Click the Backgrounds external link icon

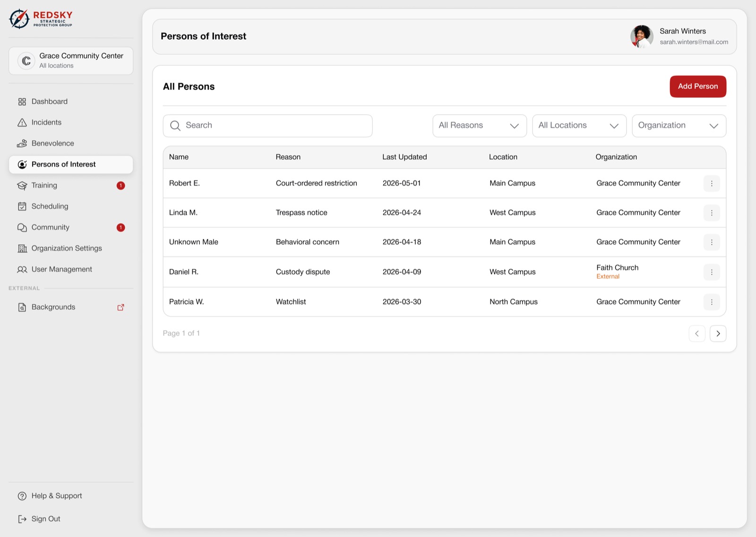tap(120, 307)
